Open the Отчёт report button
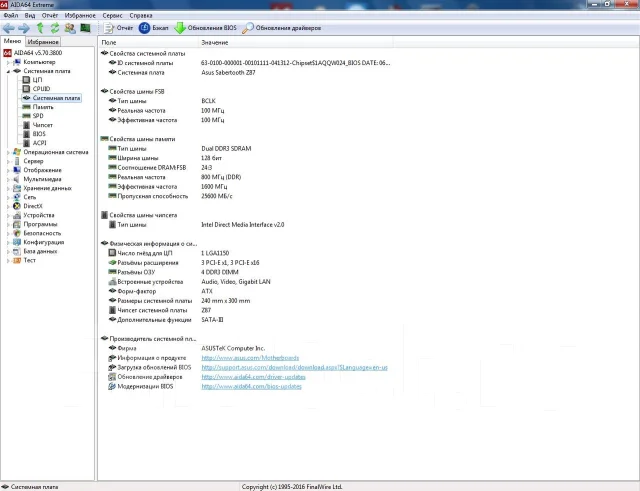This screenshot has width=640, height=491. point(118,28)
